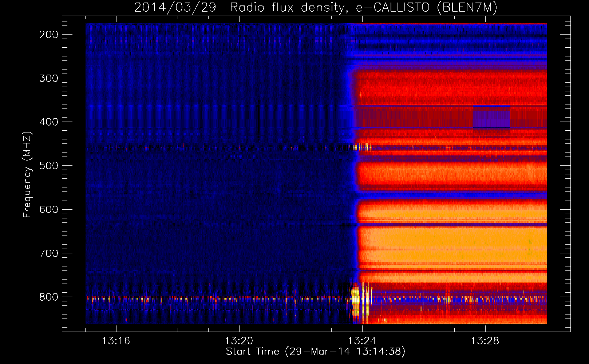Click the 'Frequency (MHZ)' axis label
The height and width of the screenshot is (364, 589).
point(27,175)
